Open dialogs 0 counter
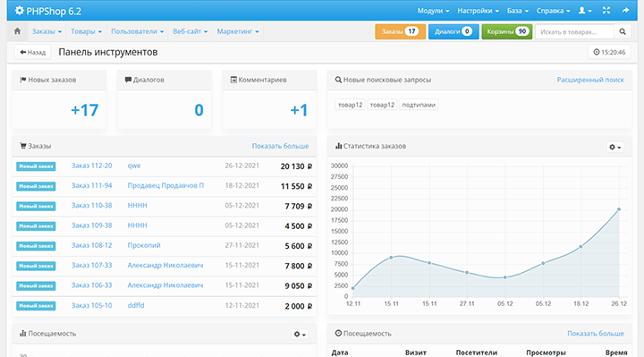This screenshot has width=644, height=357. (x=199, y=110)
